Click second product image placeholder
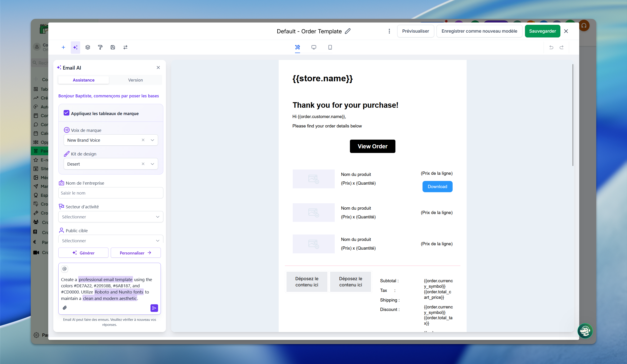627x364 pixels. pos(313,213)
